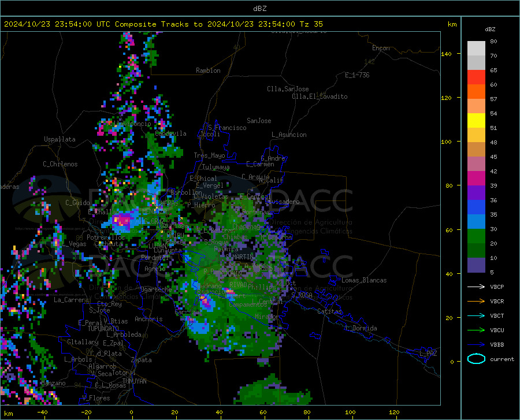Click the blue VBBB arrow legend icon
This screenshot has width=520, height=420.
click(476, 344)
